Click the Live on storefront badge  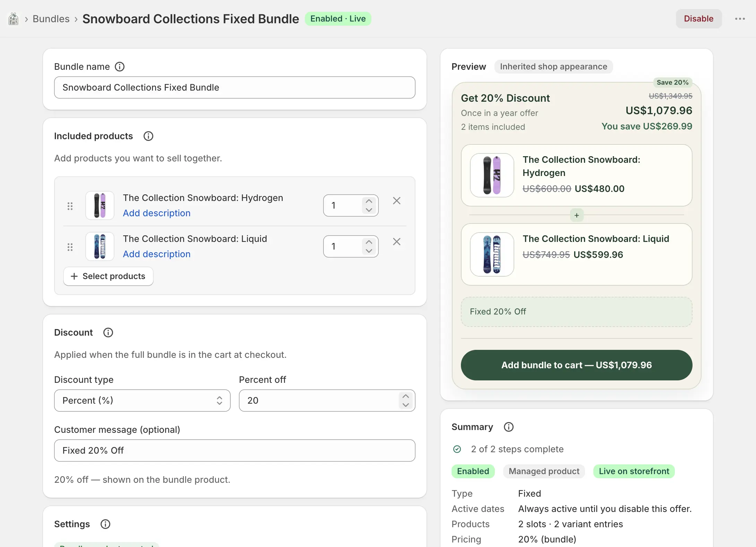(x=634, y=471)
